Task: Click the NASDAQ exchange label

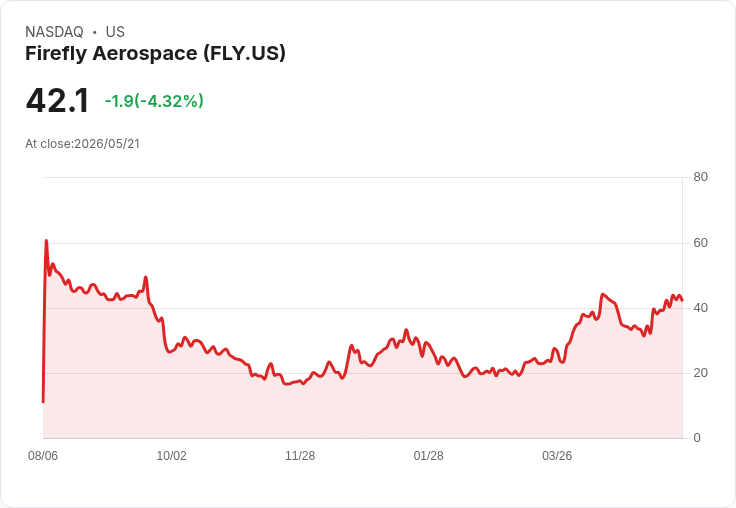Action: 54,32
